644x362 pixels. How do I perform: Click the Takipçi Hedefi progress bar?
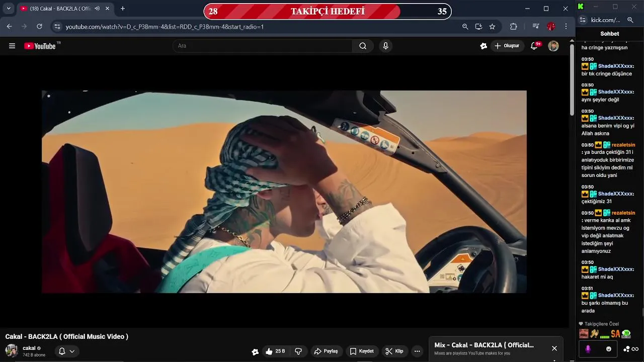click(x=328, y=11)
